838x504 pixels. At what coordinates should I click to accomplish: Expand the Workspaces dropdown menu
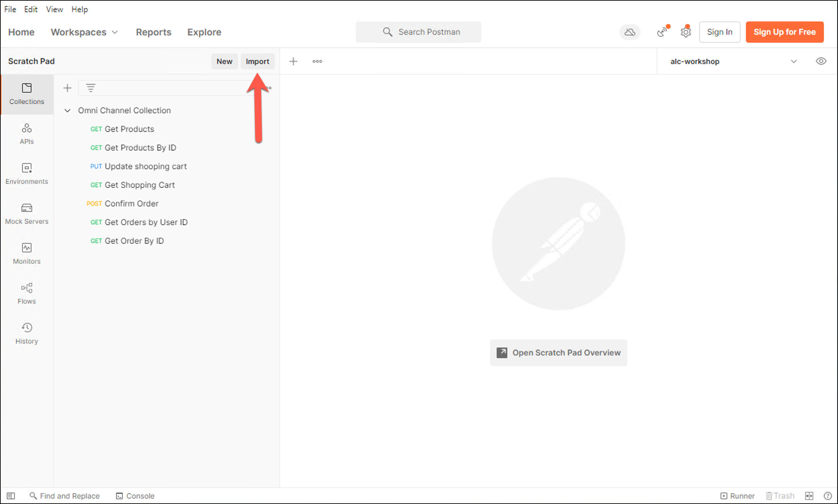click(x=84, y=32)
